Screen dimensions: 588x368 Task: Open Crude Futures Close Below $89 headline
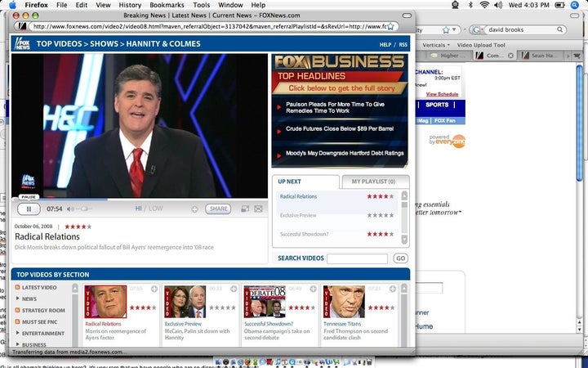(x=340, y=129)
